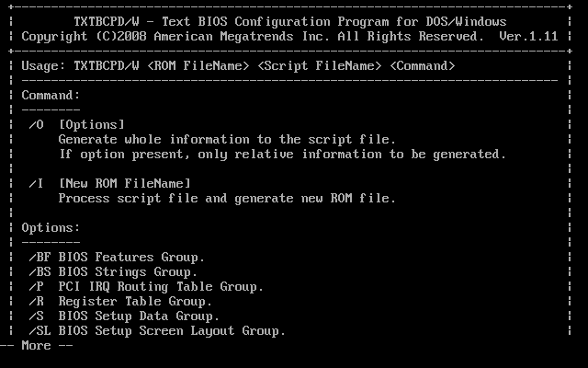Click the "Options:" section heading
Image resolution: width=588 pixels, height=368 pixels.
click(x=51, y=227)
